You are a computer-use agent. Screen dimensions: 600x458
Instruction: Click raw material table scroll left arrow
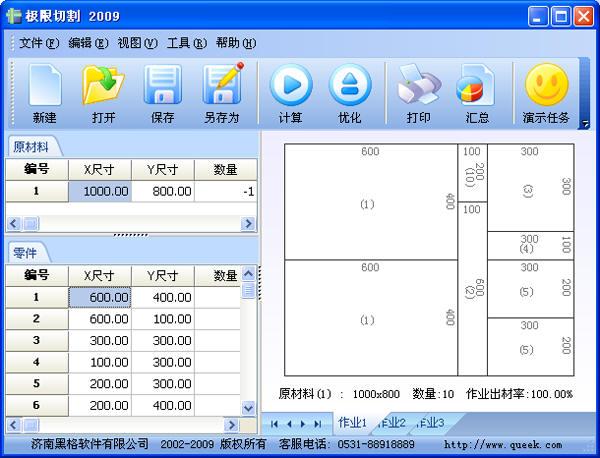point(13,223)
